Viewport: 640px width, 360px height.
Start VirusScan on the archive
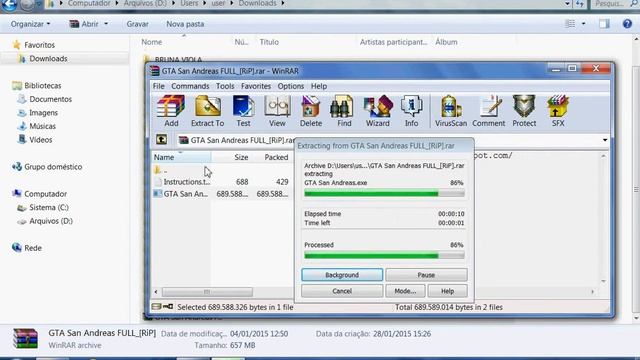451,111
